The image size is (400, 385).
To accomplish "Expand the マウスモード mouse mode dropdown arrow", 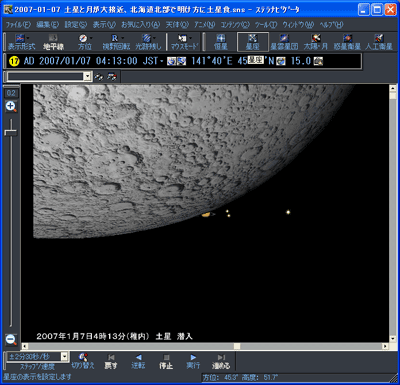I will coord(190,38).
